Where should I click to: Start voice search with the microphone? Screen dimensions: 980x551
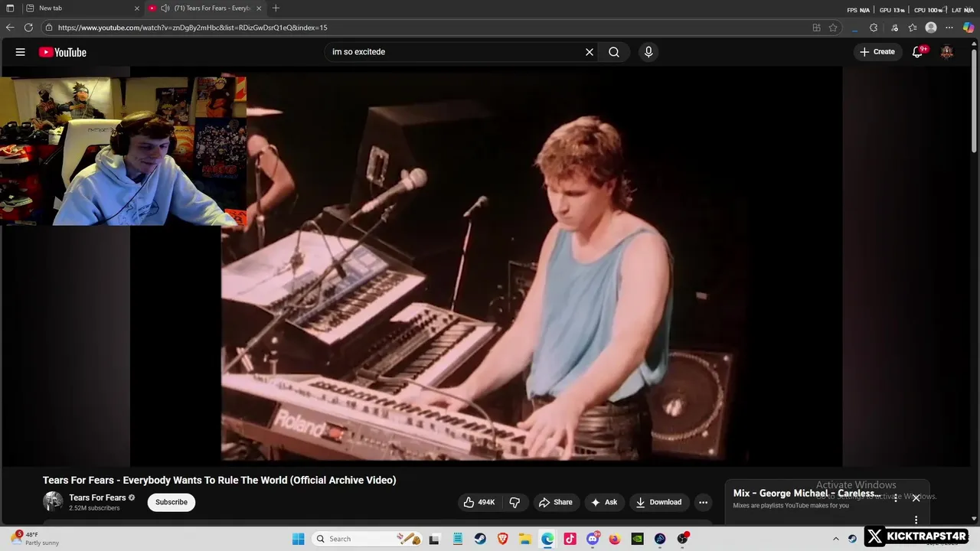(648, 52)
